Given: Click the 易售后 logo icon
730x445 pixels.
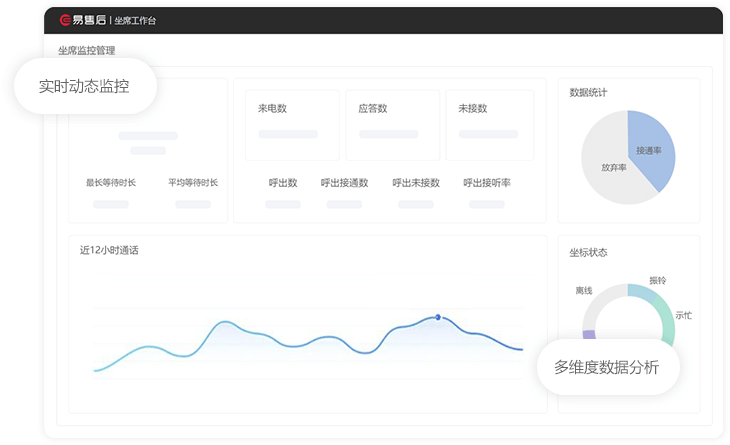Looking at the screenshot, I should click(65, 20).
